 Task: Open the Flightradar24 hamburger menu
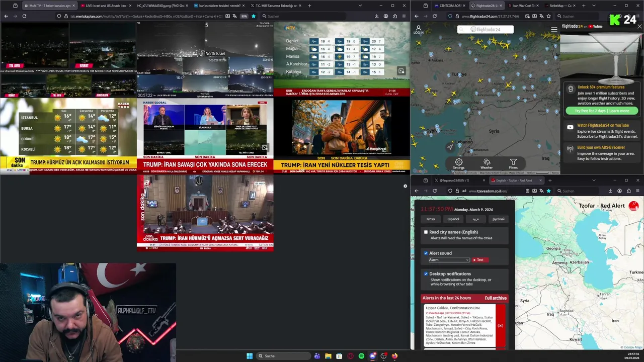554,30
